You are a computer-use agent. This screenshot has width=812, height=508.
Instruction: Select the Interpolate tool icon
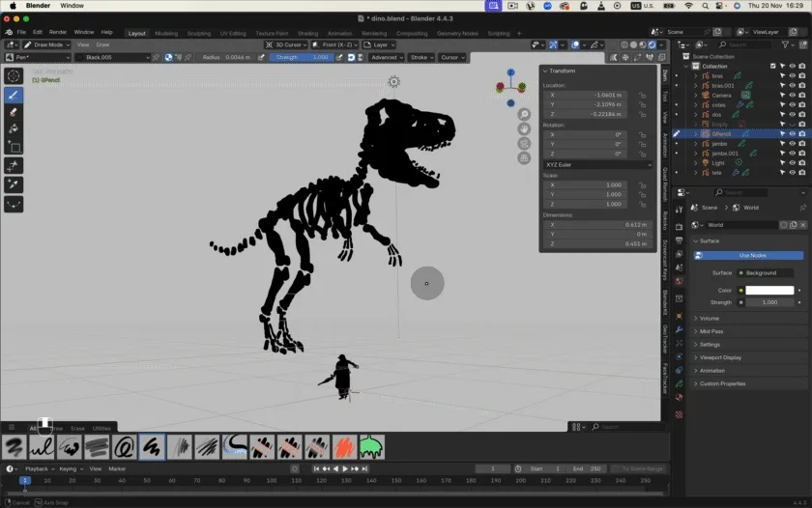coord(14,204)
